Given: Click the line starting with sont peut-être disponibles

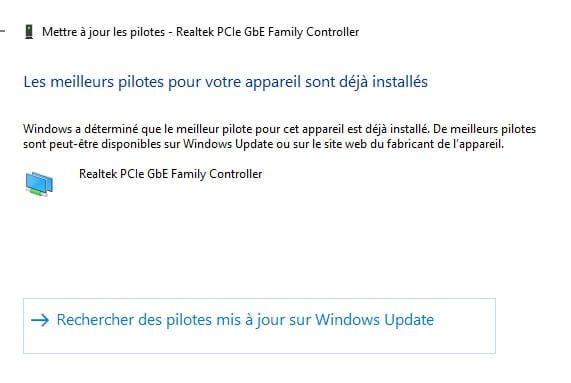Looking at the screenshot, I should [264, 144].
